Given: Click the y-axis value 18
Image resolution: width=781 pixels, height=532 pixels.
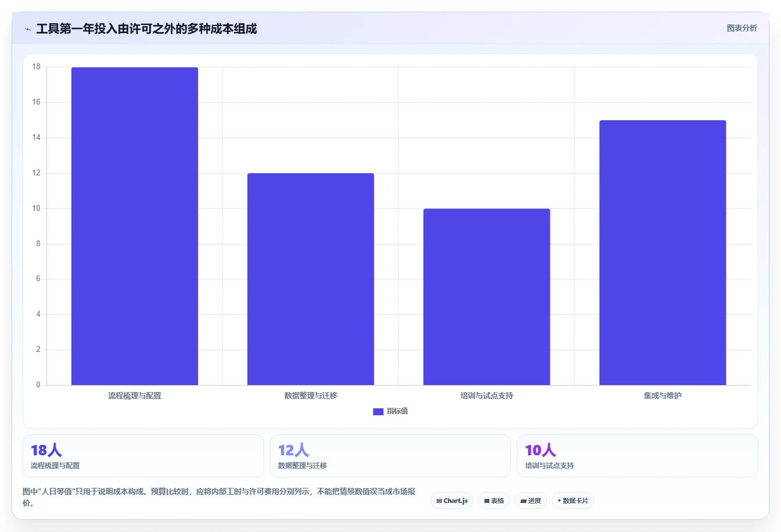Looking at the screenshot, I should click(37, 67).
